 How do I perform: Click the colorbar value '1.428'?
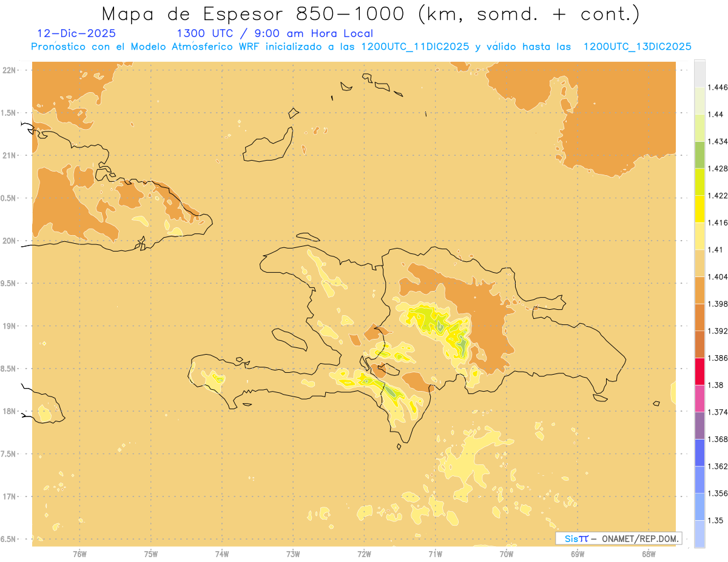pos(718,169)
